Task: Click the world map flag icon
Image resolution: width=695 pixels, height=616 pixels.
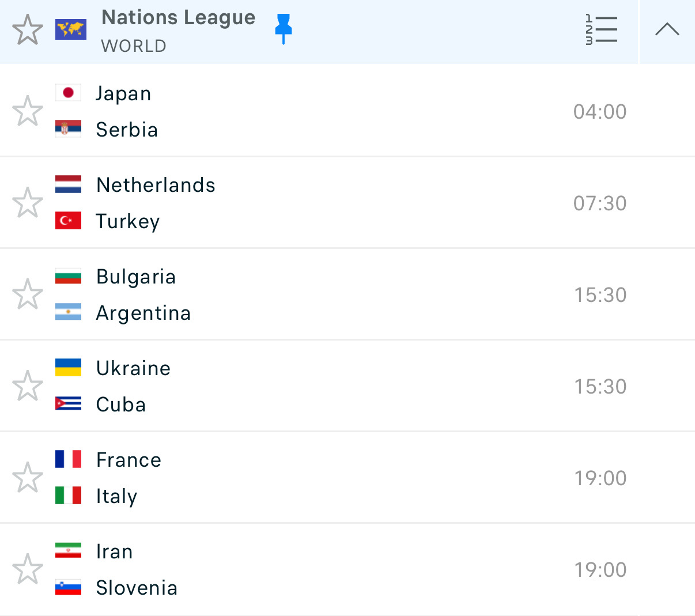Action: [x=71, y=29]
